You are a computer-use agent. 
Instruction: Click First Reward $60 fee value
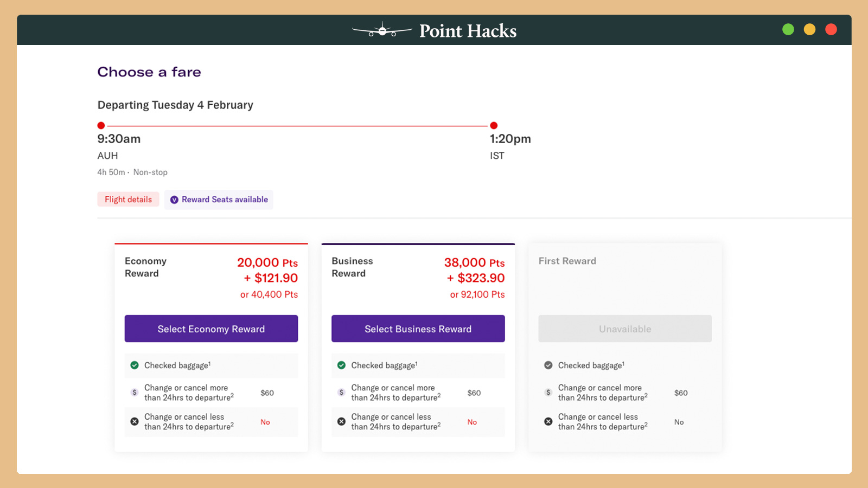[x=681, y=393]
